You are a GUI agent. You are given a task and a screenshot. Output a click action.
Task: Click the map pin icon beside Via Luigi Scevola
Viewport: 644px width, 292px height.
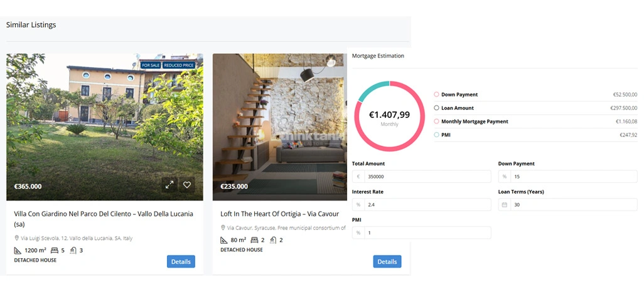coord(17,238)
